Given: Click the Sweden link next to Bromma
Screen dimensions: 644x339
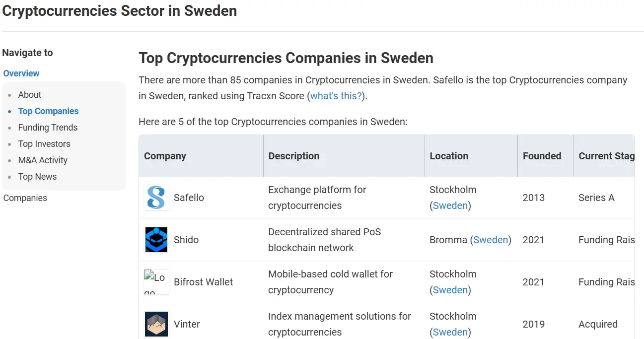Looking at the screenshot, I should tap(491, 240).
